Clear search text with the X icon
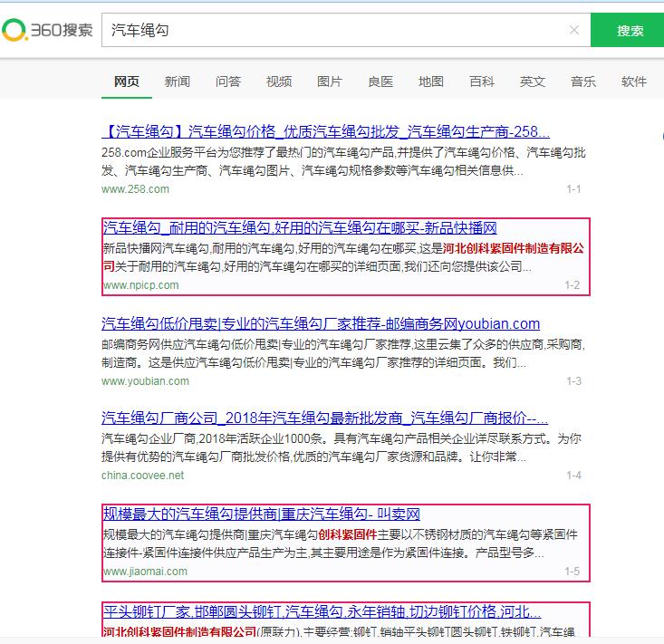Image resolution: width=664 pixels, height=644 pixels. [573, 30]
